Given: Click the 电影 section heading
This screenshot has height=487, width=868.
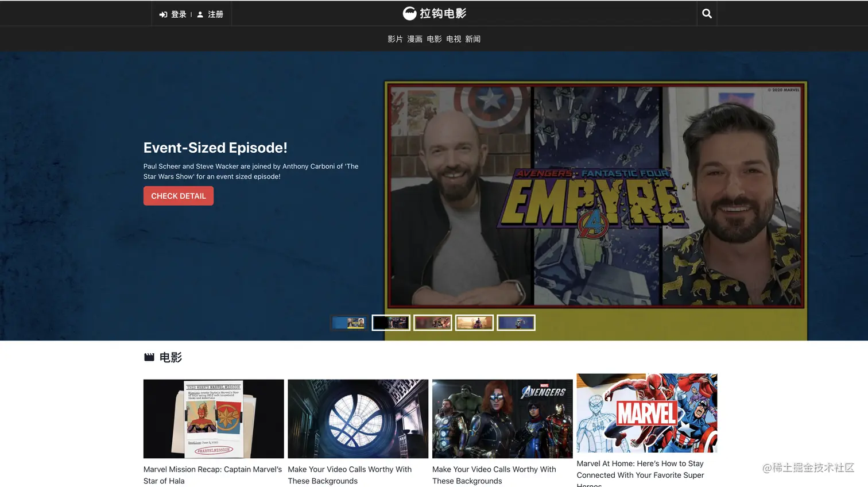Looking at the screenshot, I should point(170,357).
